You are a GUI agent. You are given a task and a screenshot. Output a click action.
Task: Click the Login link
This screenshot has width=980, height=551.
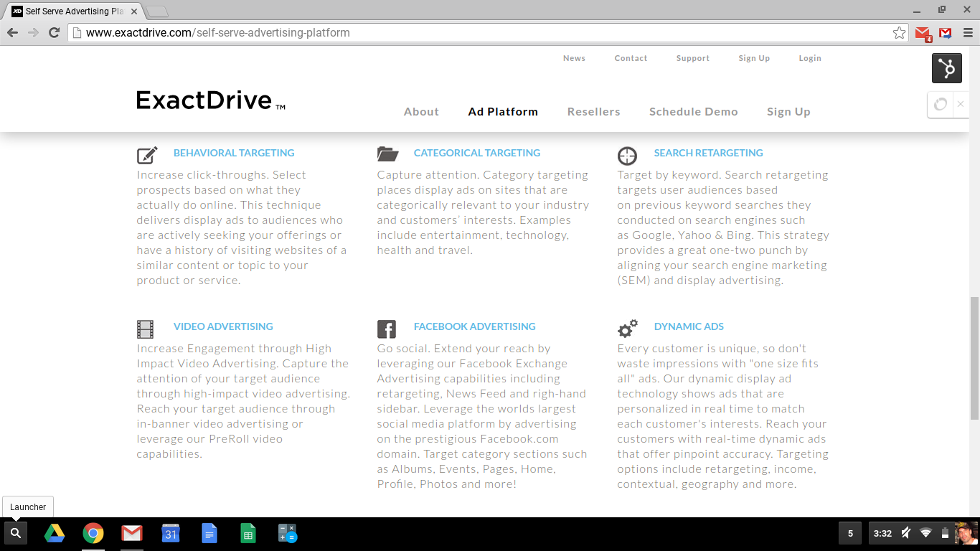[810, 58]
